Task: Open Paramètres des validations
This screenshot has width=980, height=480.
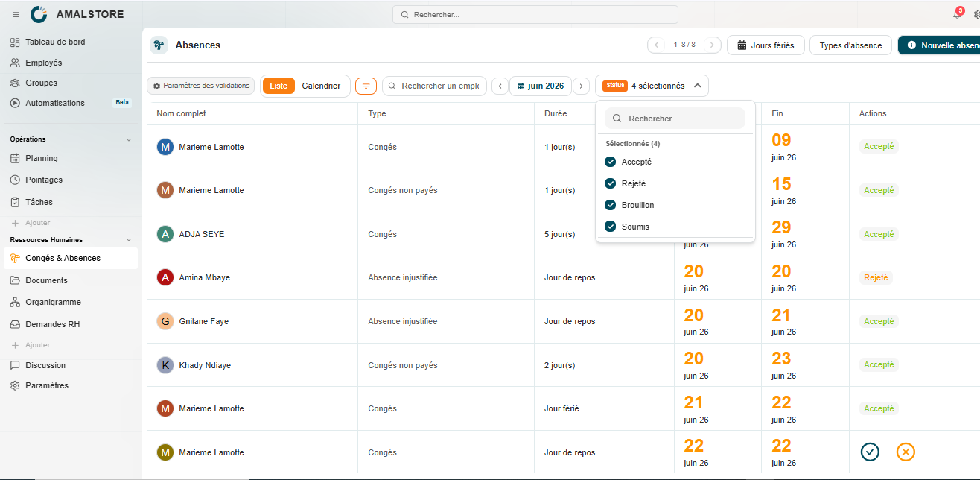Action: click(x=200, y=86)
